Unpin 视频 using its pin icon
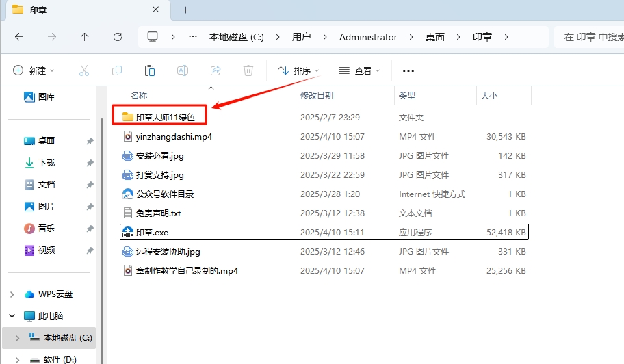Viewport: 624px width, 364px height. [x=90, y=250]
